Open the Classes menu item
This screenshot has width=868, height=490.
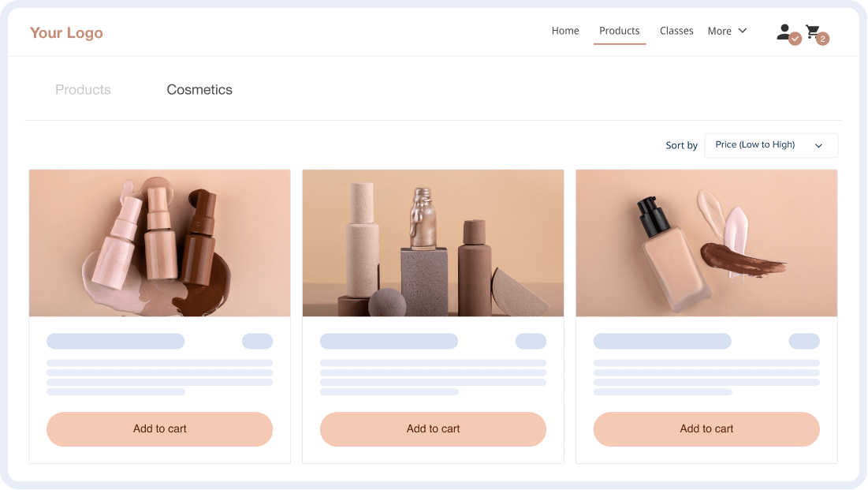tap(676, 31)
